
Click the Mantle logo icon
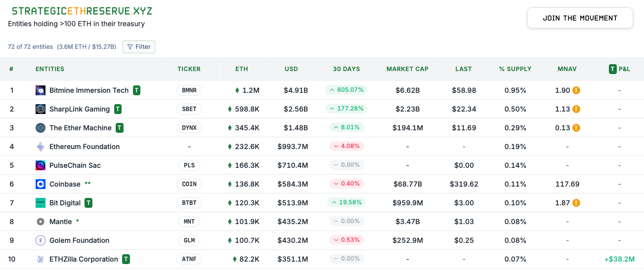point(41,222)
